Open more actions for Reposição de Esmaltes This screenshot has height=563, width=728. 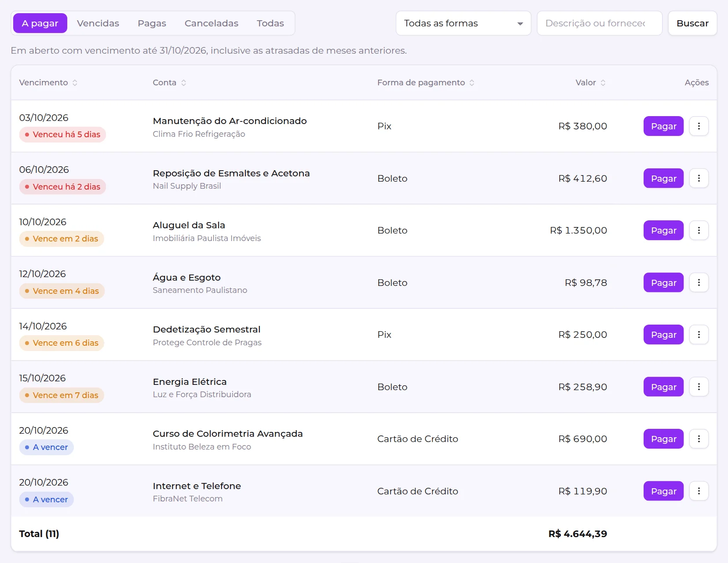click(699, 178)
